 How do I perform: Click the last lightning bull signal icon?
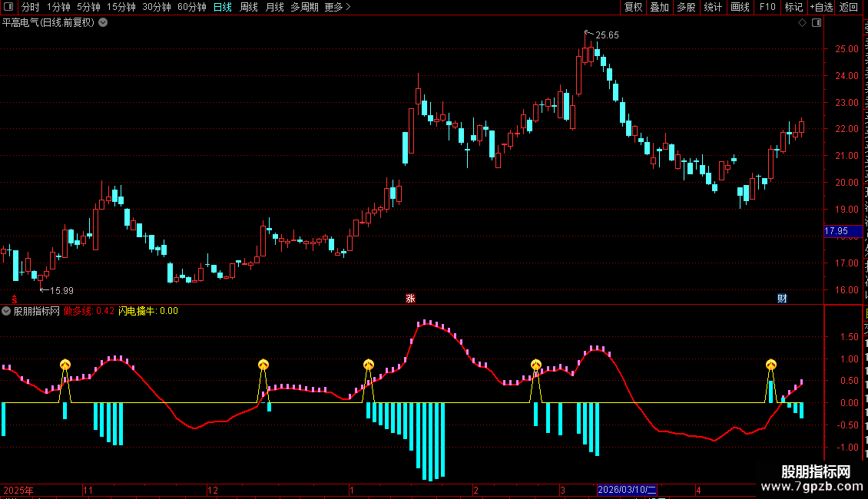pyautogui.click(x=771, y=364)
